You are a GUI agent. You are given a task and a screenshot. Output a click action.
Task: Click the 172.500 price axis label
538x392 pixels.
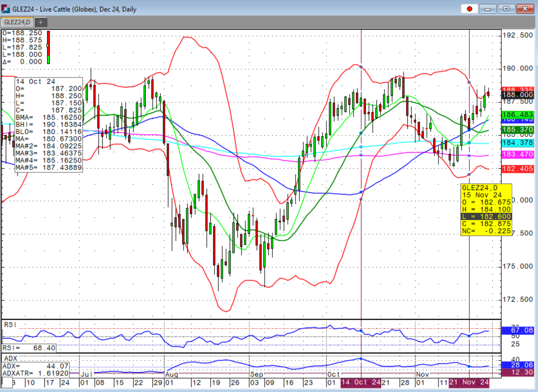coord(518,299)
